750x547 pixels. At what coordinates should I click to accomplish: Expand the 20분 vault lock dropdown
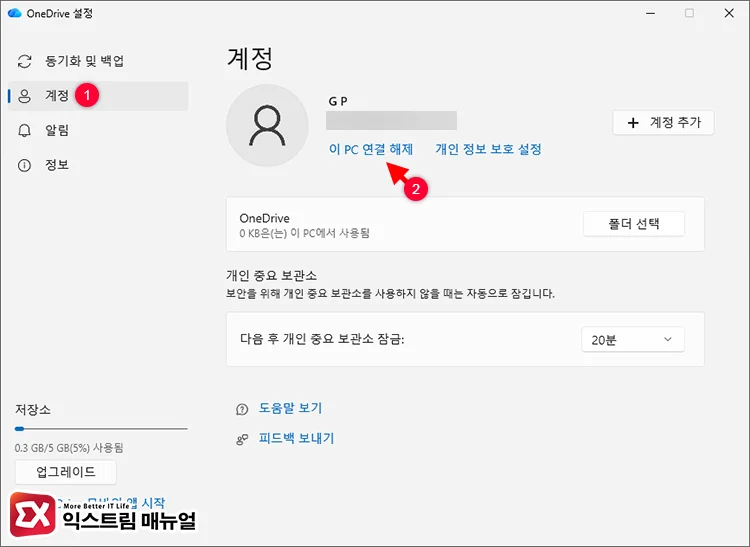tap(632, 340)
